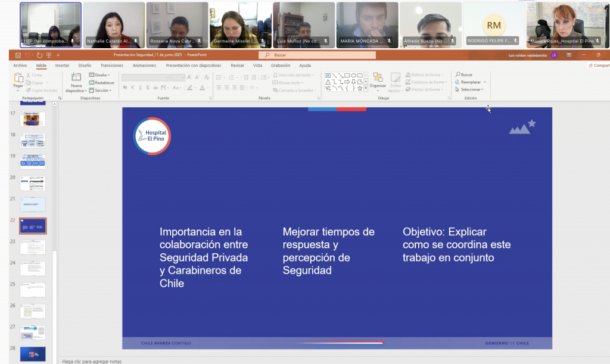Click Copiar formato button
The height and width of the screenshot is (364, 610).
42,90
